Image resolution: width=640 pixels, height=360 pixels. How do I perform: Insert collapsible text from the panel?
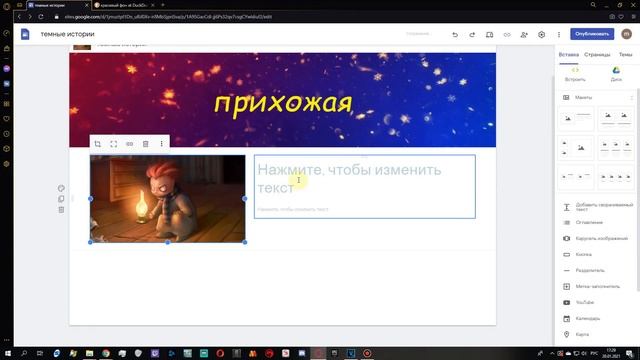(598, 207)
